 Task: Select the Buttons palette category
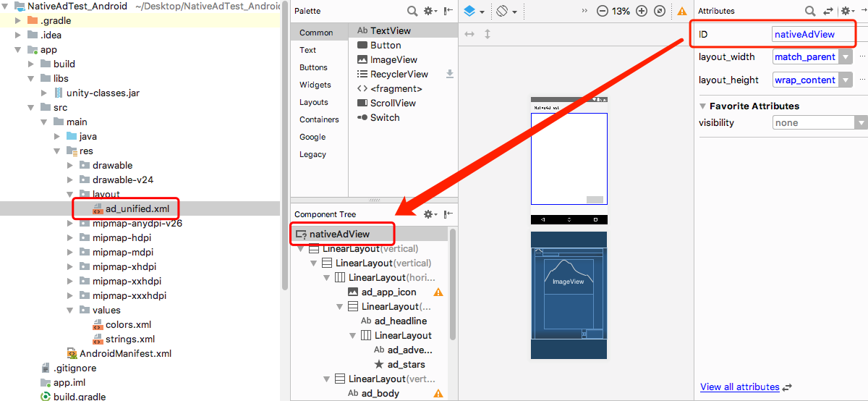[313, 67]
